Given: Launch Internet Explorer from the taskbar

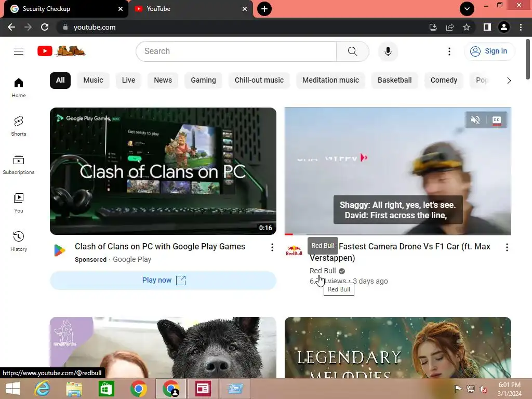Looking at the screenshot, I should (x=42, y=389).
